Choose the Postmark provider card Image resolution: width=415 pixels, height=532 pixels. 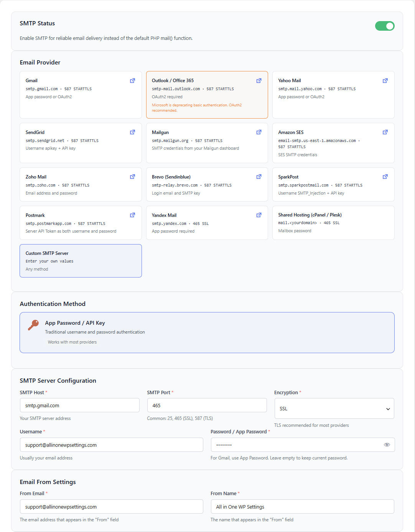[x=81, y=223]
